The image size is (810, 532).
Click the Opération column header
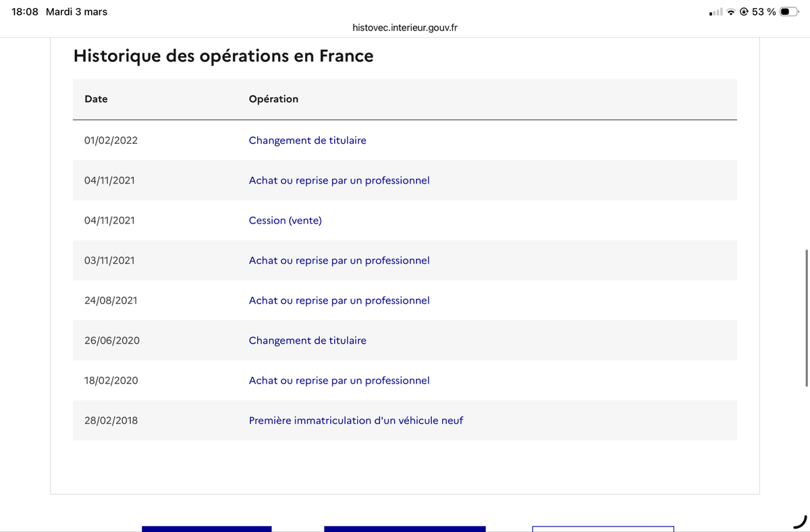click(273, 99)
